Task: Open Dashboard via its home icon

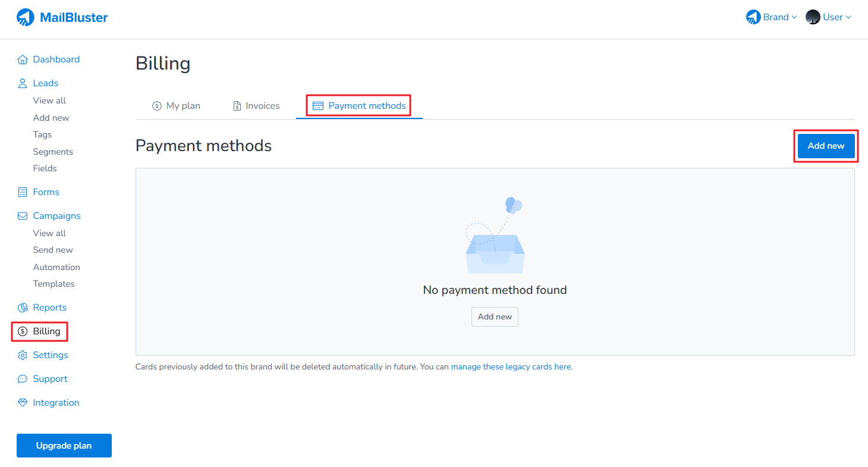Action: point(23,59)
